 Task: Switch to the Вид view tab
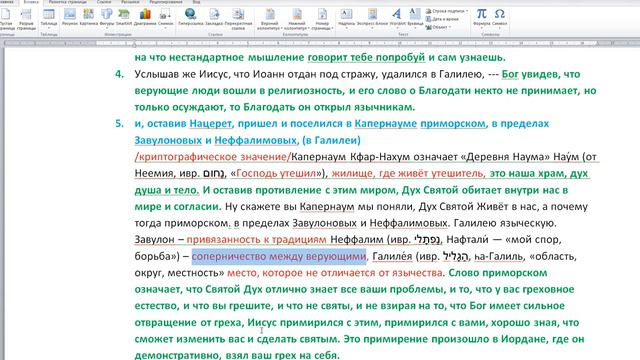point(196,2)
